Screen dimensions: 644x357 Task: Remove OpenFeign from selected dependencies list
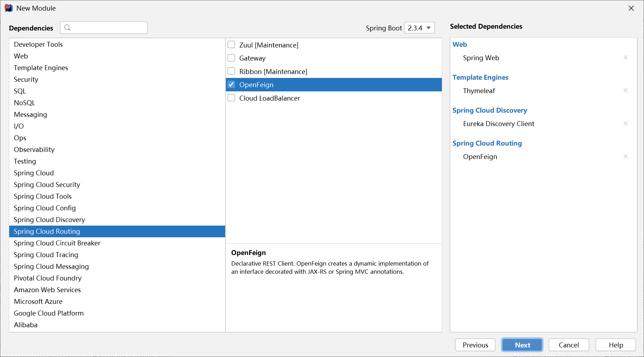pos(626,156)
